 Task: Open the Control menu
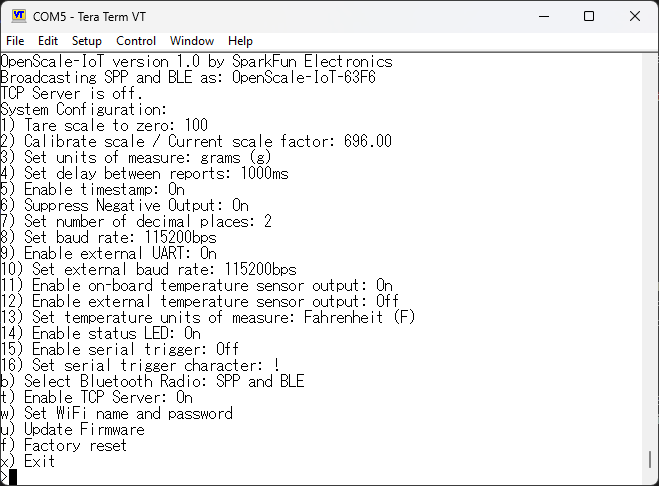click(136, 41)
